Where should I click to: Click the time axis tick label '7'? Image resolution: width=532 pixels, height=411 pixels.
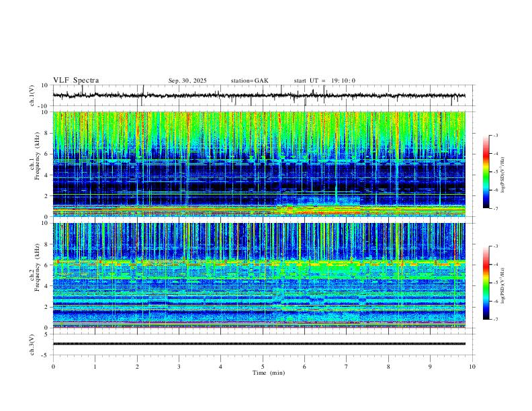pos(347,367)
